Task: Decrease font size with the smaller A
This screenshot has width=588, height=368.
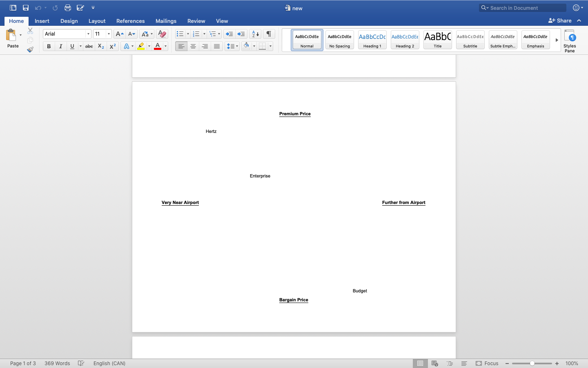Action: click(x=131, y=34)
